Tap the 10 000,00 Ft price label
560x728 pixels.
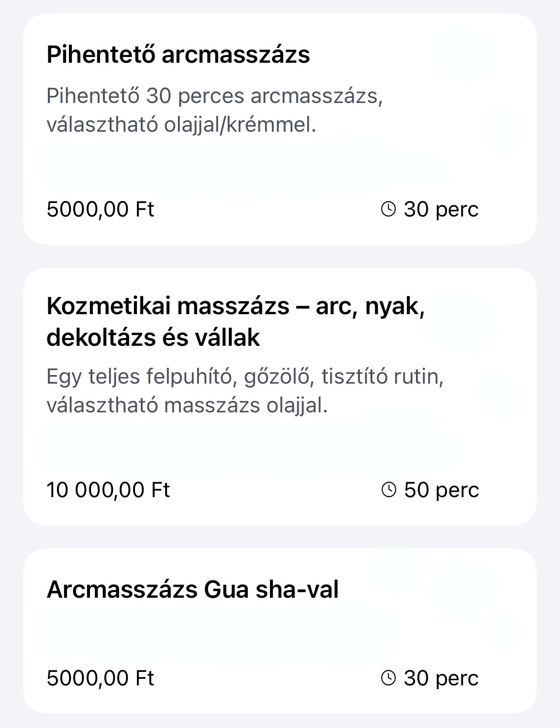[108, 490]
